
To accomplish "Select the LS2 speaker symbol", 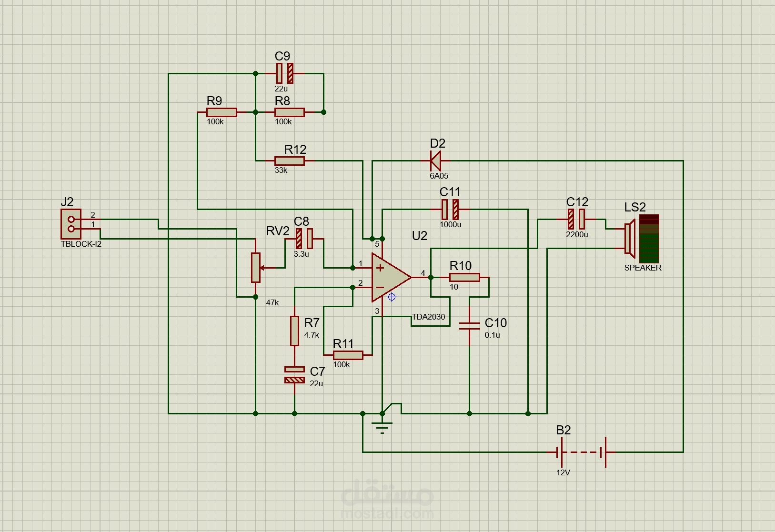I will tap(642, 239).
